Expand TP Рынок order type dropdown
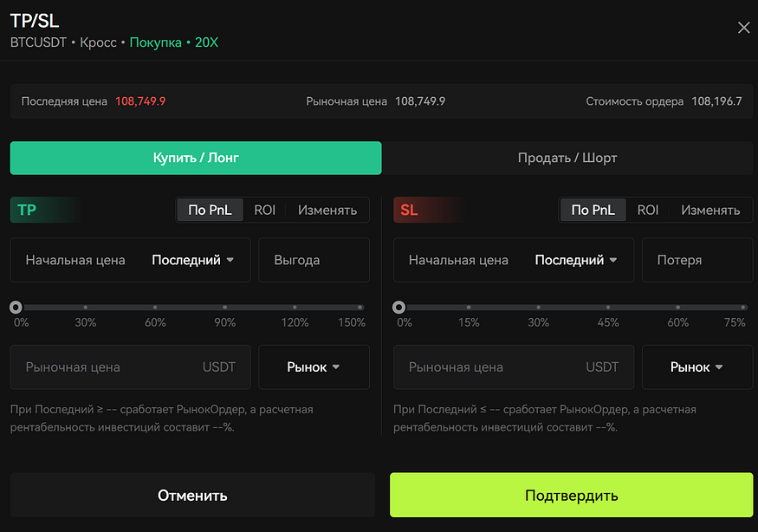This screenshot has height=532, width=758. (314, 367)
